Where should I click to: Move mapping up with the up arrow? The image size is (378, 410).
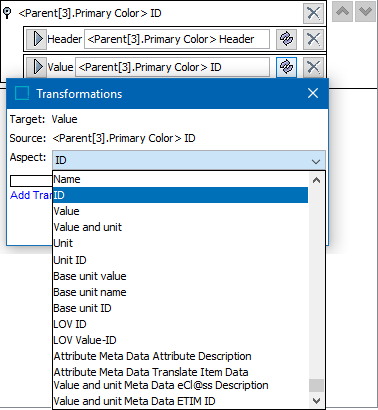pyautogui.click(x=342, y=12)
